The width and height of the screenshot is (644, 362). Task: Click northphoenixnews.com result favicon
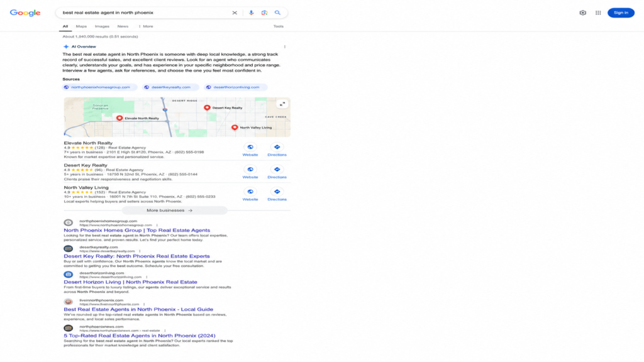(x=68, y=328)
